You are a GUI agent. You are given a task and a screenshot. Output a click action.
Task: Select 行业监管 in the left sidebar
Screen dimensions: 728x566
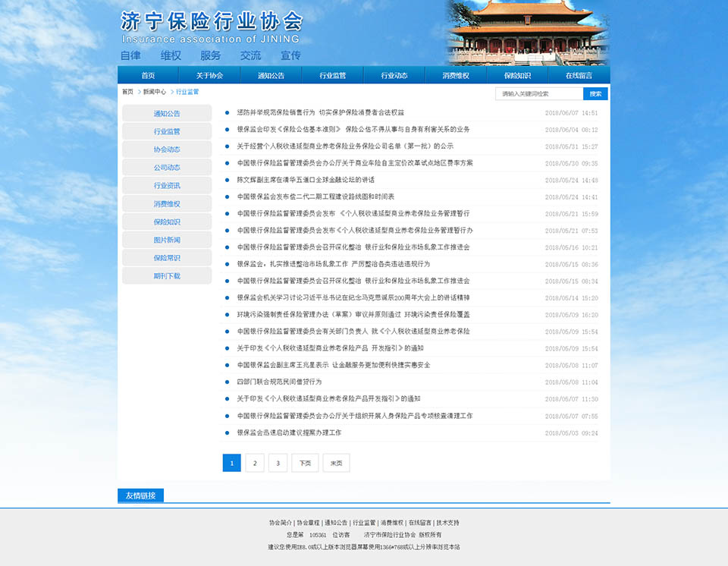167,131
